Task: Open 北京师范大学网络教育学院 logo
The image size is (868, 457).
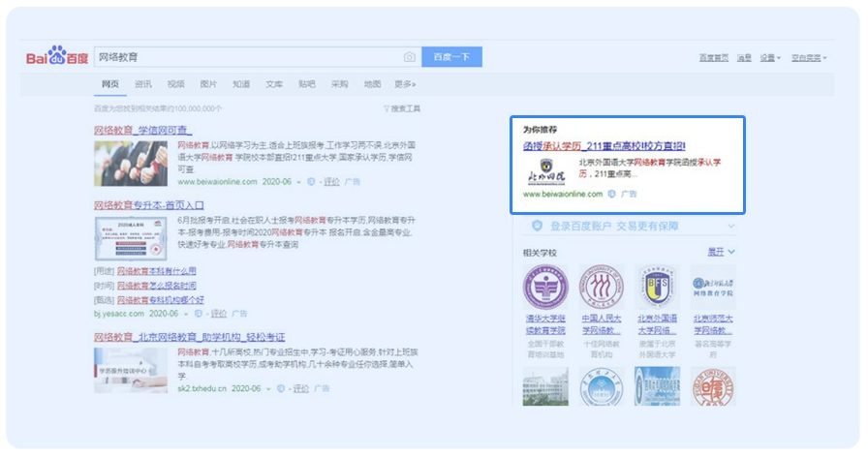Action: [x=713, y=288]
